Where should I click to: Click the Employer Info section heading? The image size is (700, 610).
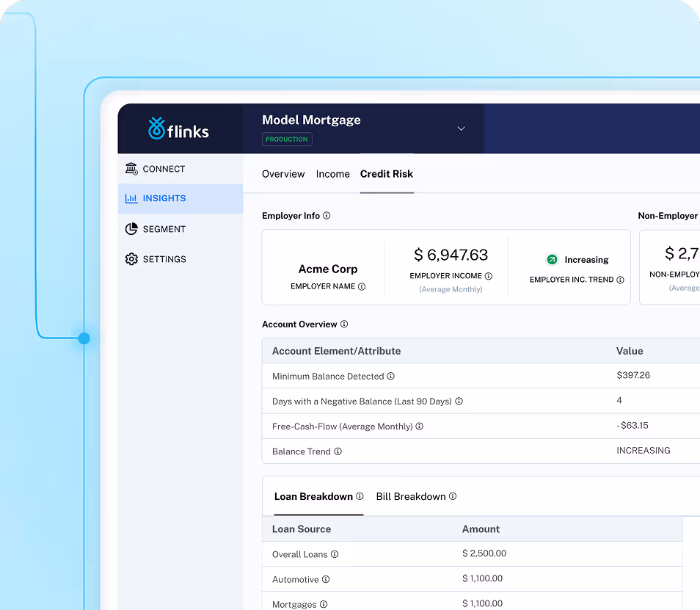point(291,216)
